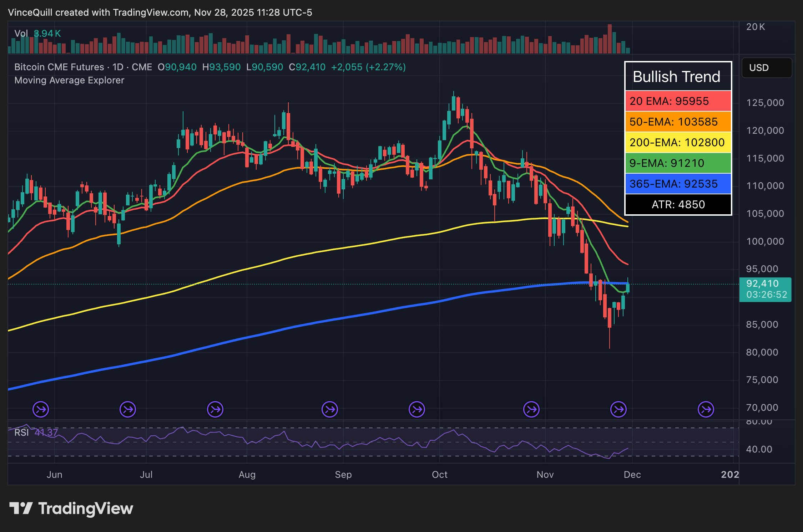Click the purple circle arrow icon near Jul
The image size is (803, 532).
point(128,409)
